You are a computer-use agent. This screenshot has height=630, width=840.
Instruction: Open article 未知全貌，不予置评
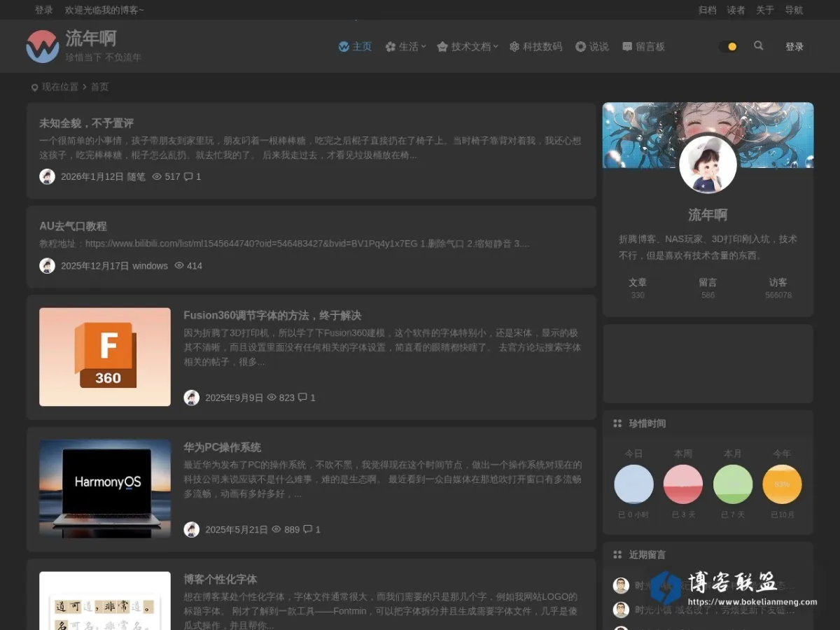pyautogui.click(x=87, y=123)
